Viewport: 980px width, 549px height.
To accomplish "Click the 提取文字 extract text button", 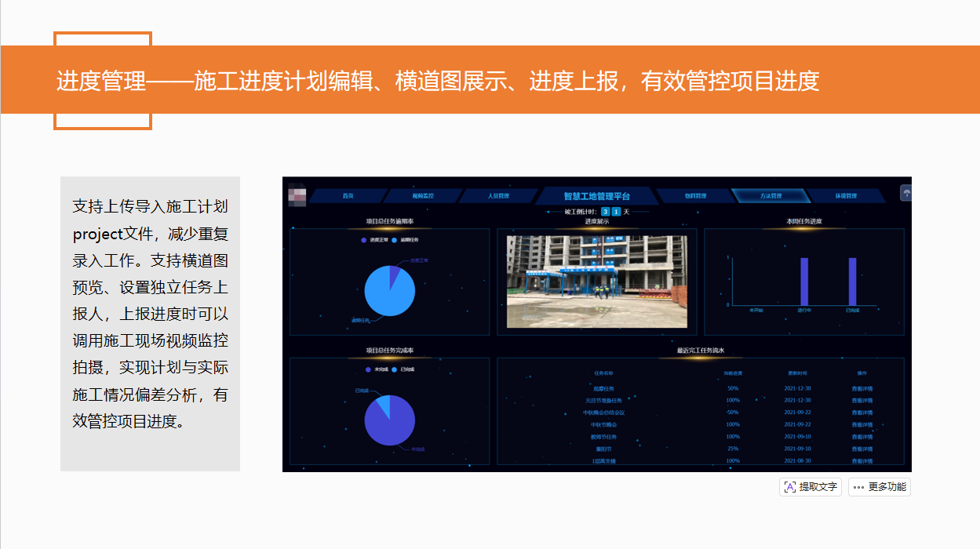I will tap(811, 487).
